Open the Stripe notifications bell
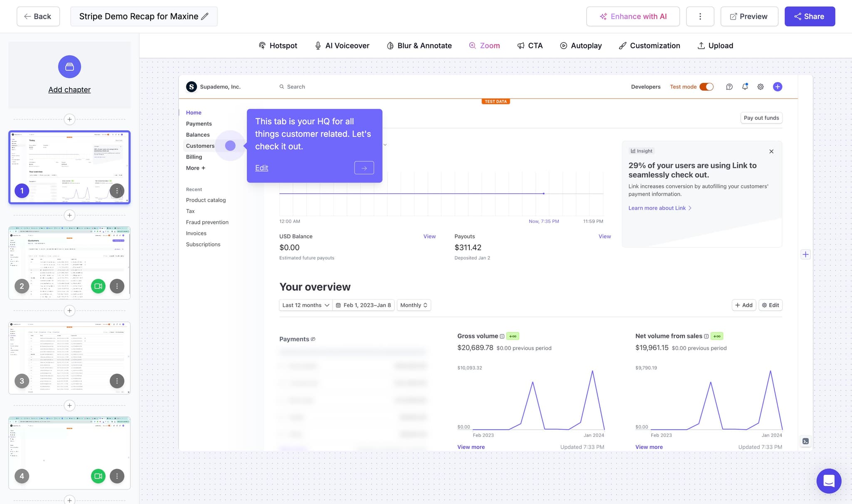 pyautogui.click(x=745, y=86)
